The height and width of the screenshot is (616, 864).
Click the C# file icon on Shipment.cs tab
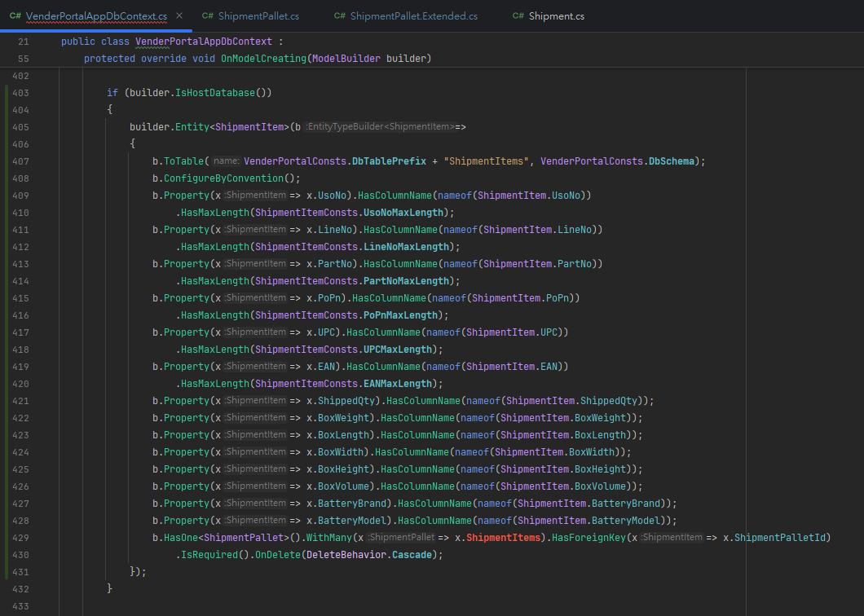click(x=518, y=15)
